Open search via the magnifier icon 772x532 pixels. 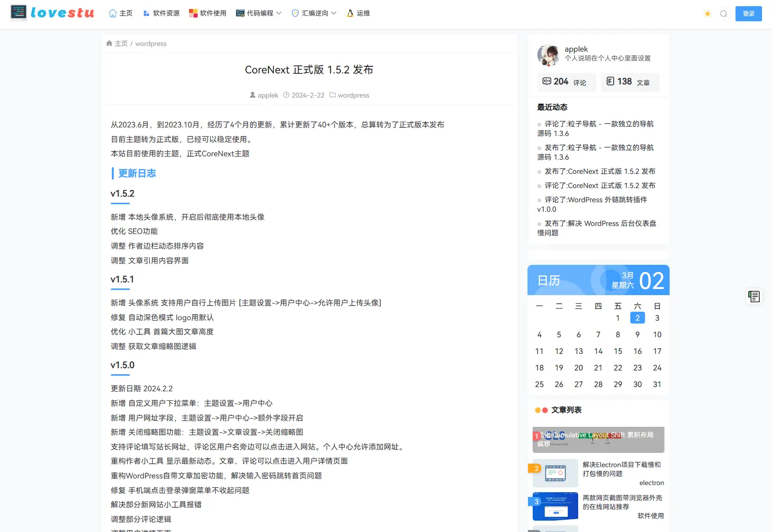tap(723, 14)
